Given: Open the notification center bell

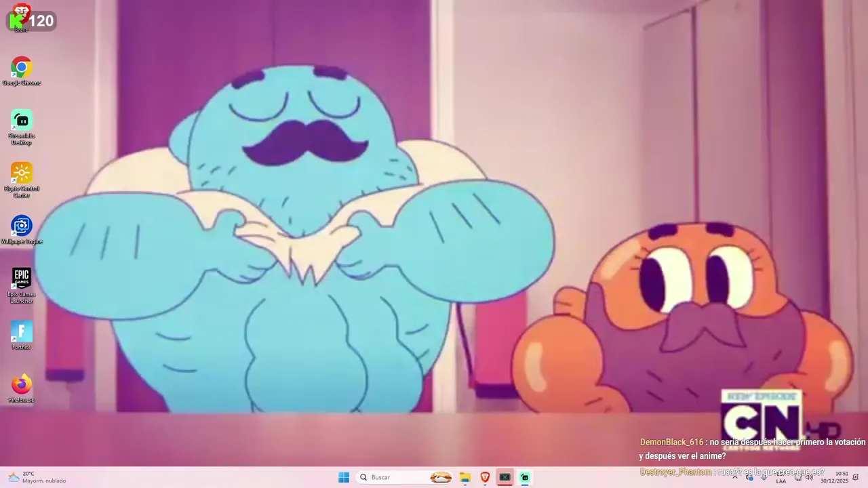Looking at the screenshot, I should click(856, 477).
